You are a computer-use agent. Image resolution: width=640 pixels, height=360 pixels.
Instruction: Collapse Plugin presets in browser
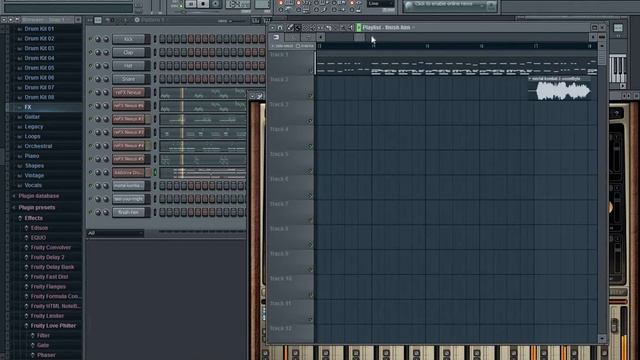point(37,207)
